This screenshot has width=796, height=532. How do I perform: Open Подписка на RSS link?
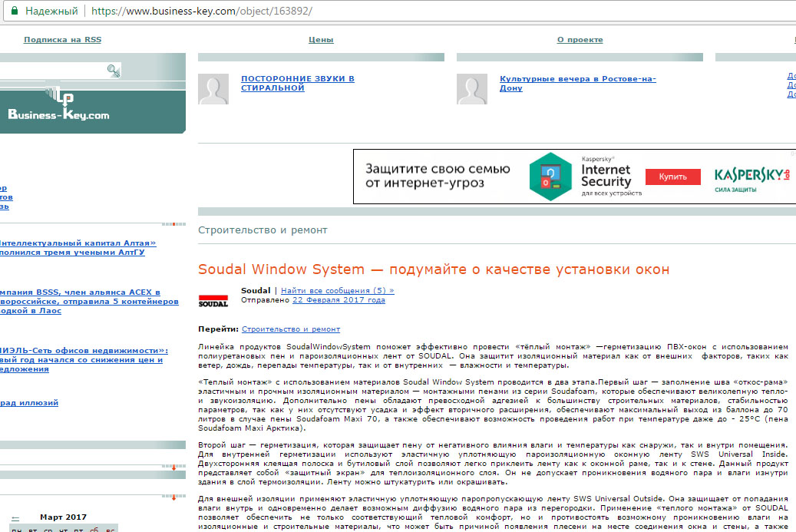[62, 40]
